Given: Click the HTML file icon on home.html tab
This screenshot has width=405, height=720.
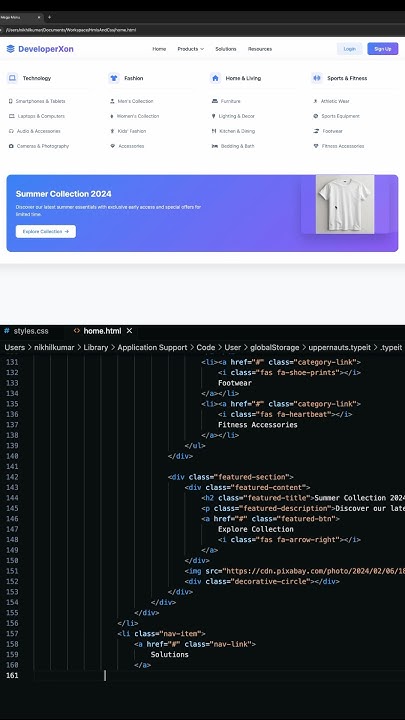Looking at the screenshot, I should [77, 331].
